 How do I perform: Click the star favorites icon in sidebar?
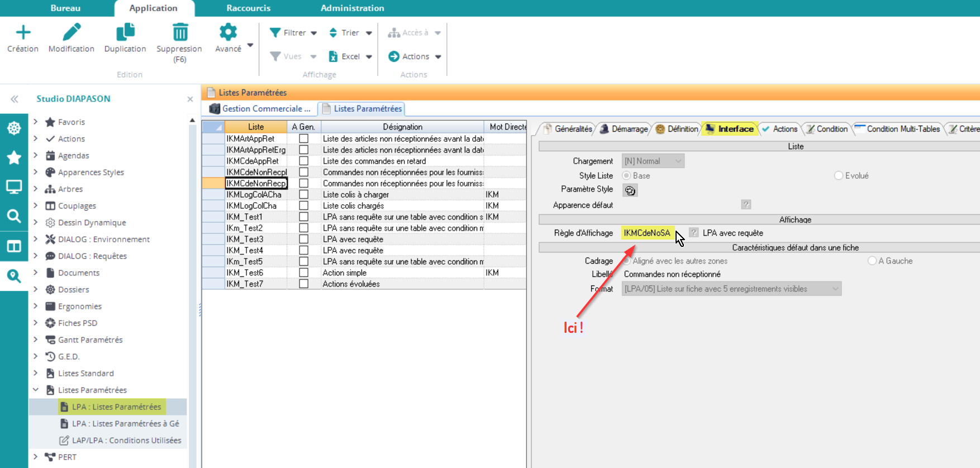14,158
